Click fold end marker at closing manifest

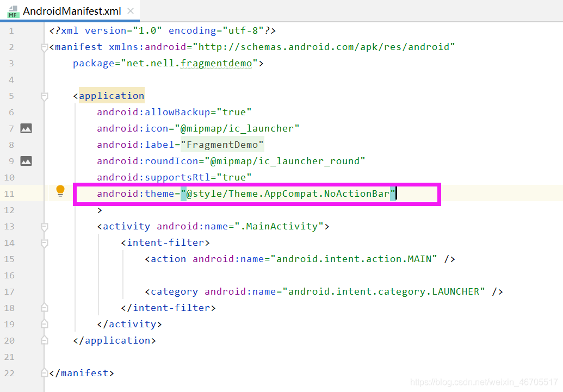pyautogui.click(x=45, y=372)
